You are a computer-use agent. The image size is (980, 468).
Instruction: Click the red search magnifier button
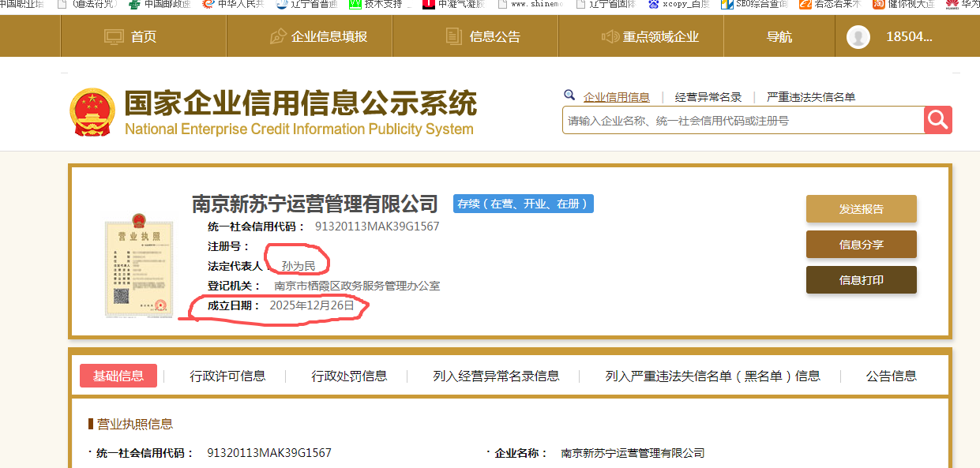coord(938,120)
